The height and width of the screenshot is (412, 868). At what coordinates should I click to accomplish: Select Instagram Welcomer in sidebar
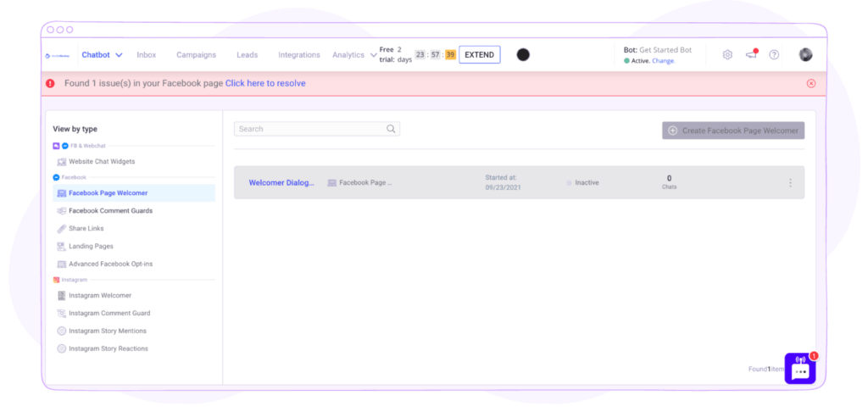click(100, 295)
